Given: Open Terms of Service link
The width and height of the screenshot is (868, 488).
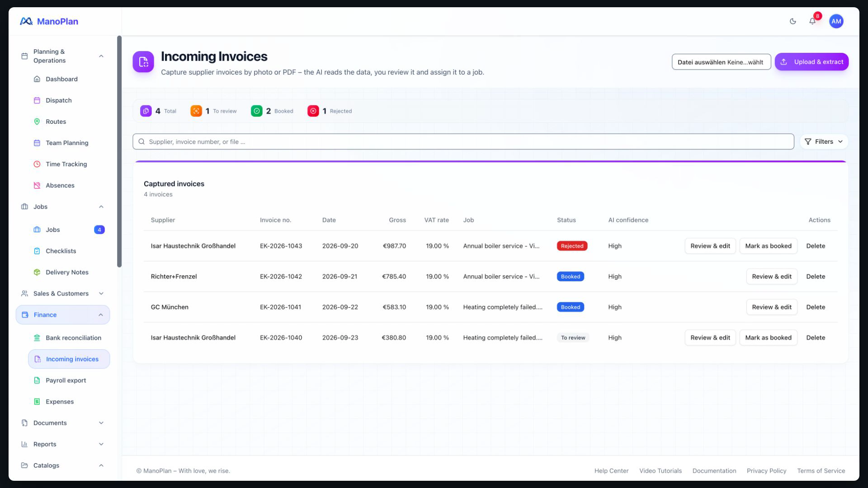Looking at the screenshot, I should 821,471.
